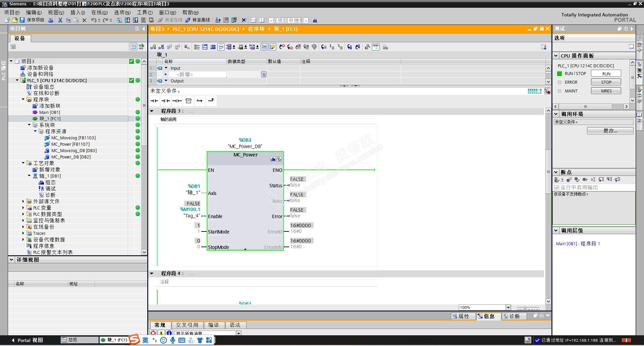Select MC_Power_DB [DB2] in project tree
The width and height of the screenshot is (644, 346).
point(71,157)
